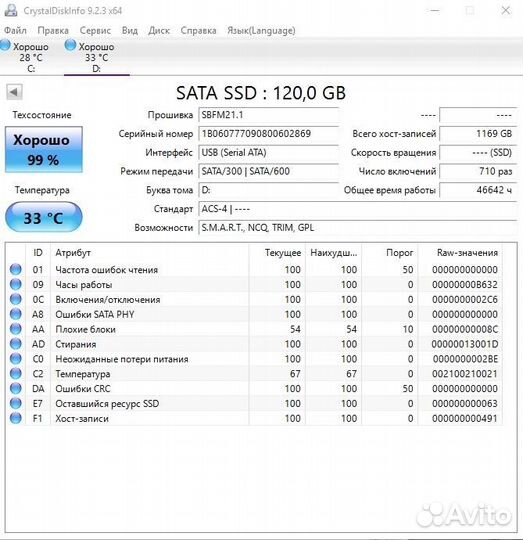Click the ID column header
The image size is (523, 540).
coord(38,253)
